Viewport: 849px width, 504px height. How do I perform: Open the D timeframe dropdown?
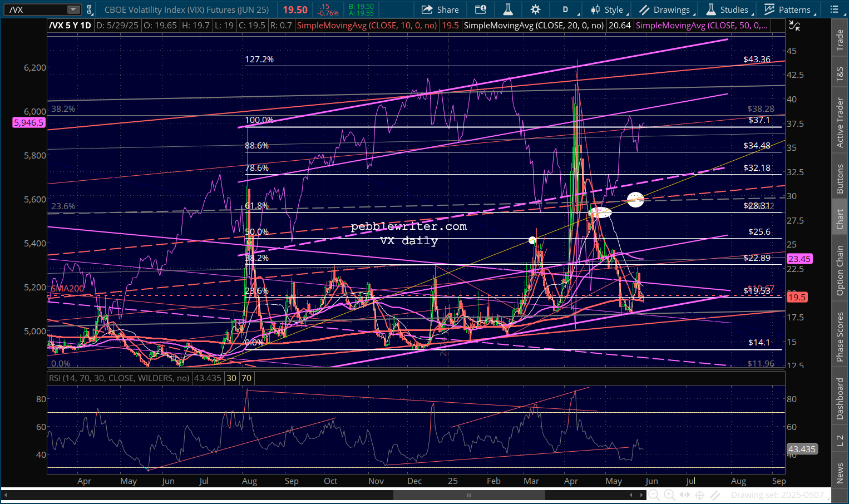567,9
